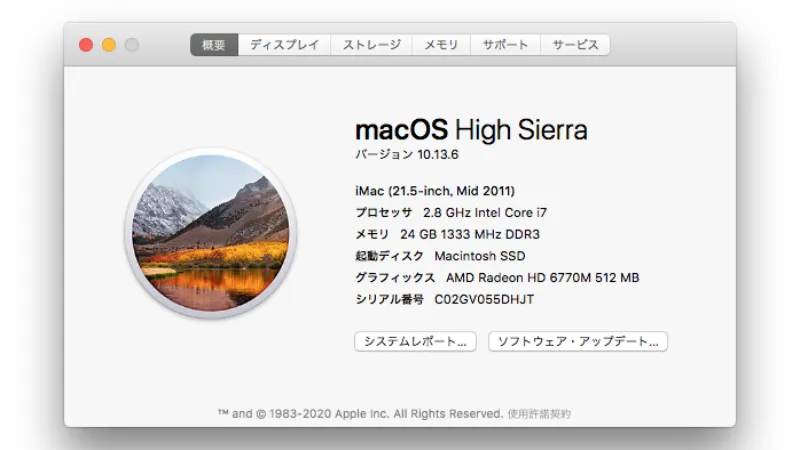The width and height of the screenshot is (800, 450).
Task: Open システムレポート button
Action: pyautogui.click(x=415, y=341)
